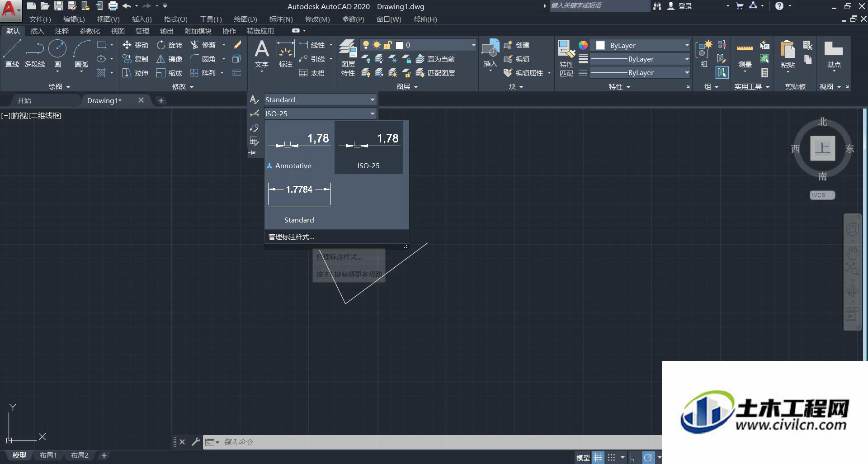Click the keyword search box
The height and width of the screenshot is (464, 868).
tap(599, 6)
